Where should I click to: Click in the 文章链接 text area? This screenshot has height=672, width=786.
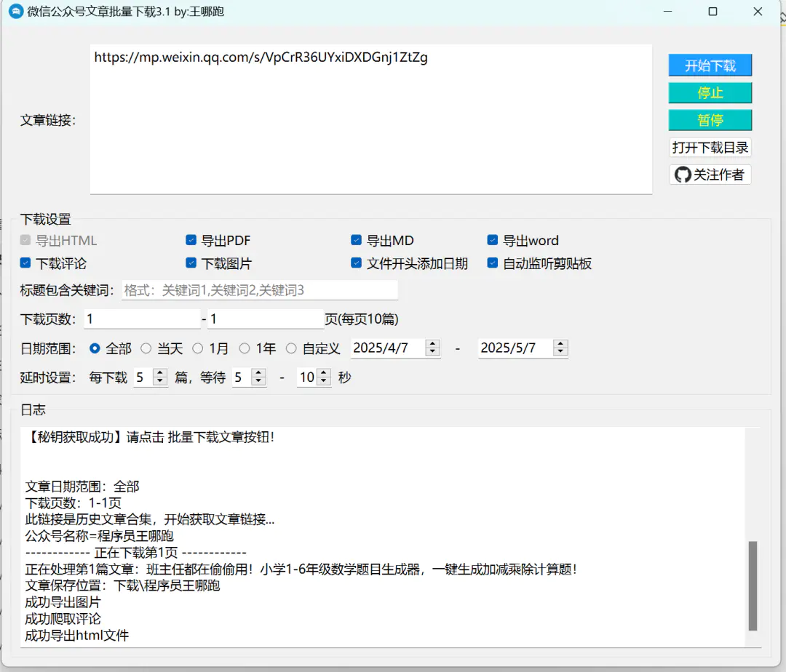click(371, 119)
